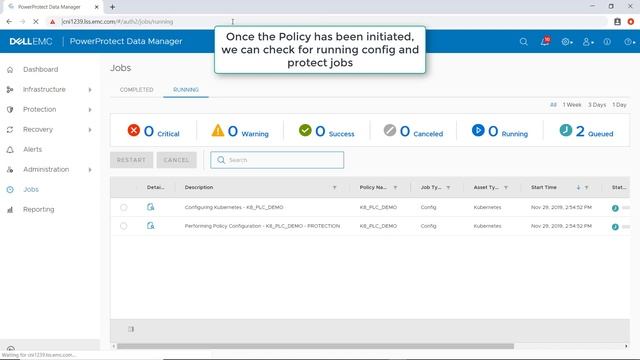Open notifications bell in header
This screenshot has height=360, width=640.
pos(545,41)
